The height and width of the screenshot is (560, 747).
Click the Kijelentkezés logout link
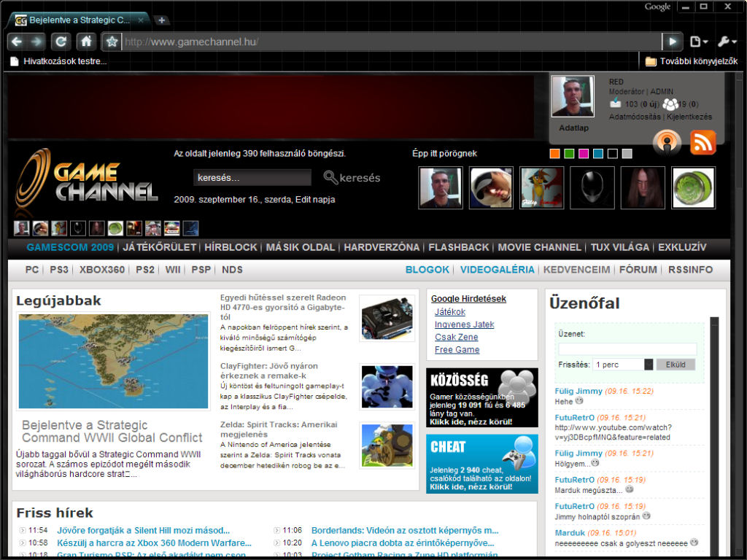[x=689, y=117]
